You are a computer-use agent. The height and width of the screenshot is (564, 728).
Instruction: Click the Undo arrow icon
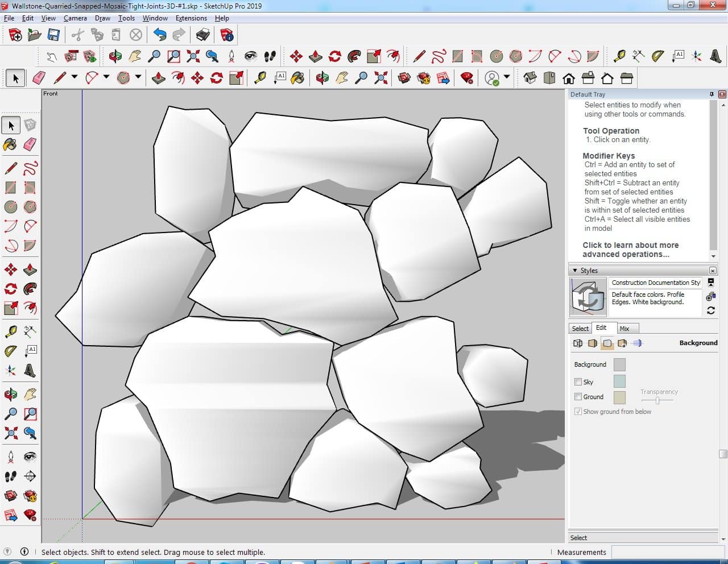coord(160,35)
